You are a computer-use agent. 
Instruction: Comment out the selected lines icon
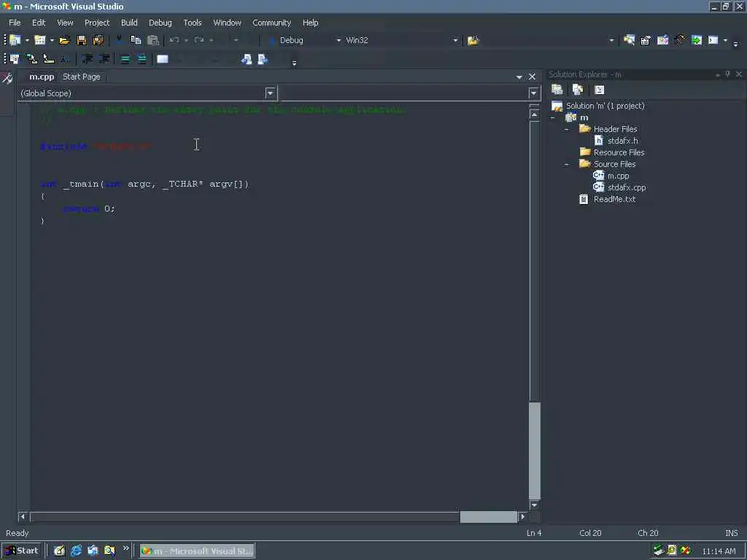point(125,59)
